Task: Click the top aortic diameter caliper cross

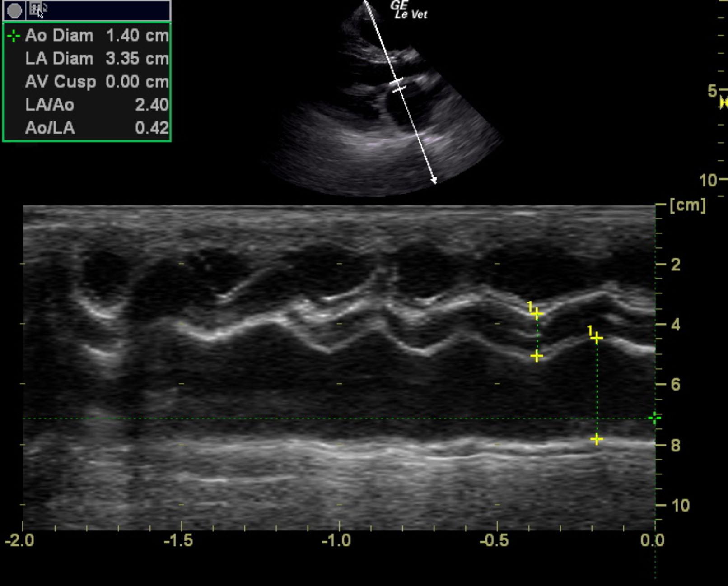Action: click(537, 314)
